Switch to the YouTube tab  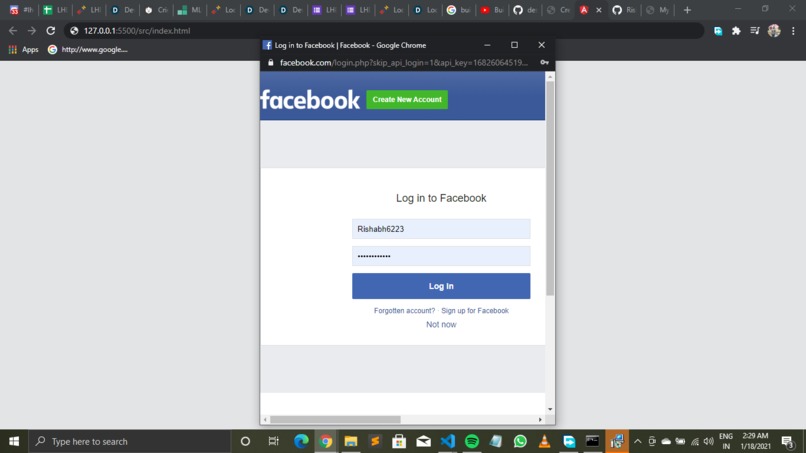pos(491,10)
